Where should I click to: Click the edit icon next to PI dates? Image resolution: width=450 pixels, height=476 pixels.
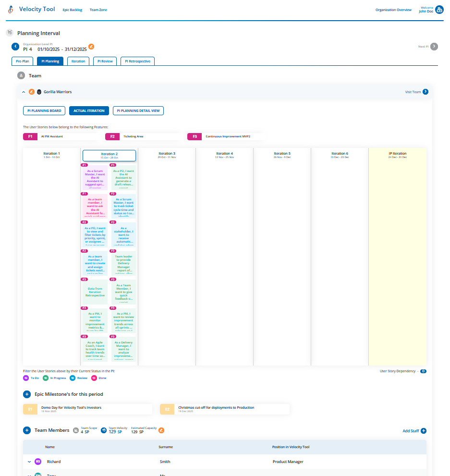(x=91, y=47)
